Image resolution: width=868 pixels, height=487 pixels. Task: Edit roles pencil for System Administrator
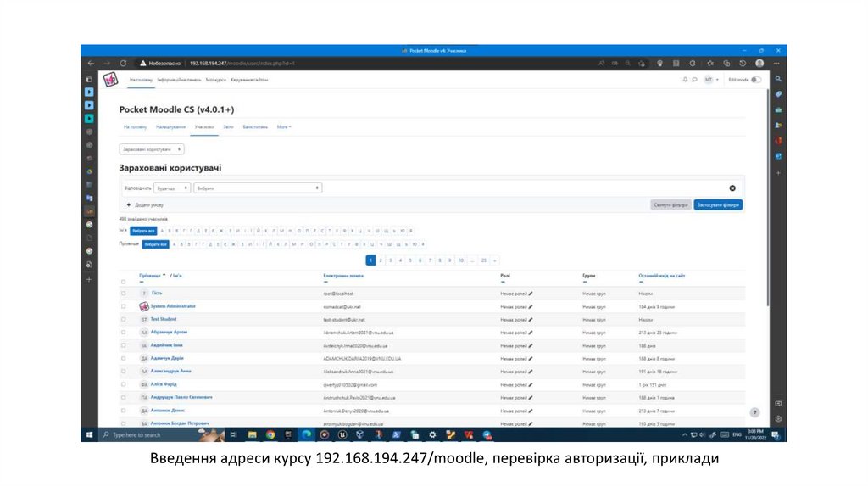pos(531,306)
